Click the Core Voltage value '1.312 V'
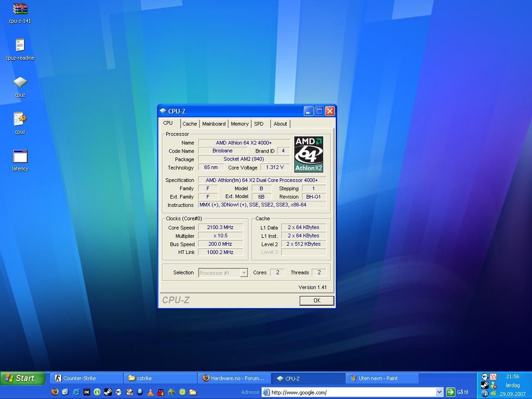Image resolution: width=532 pixels, height=399 pixels. point(275,167)
